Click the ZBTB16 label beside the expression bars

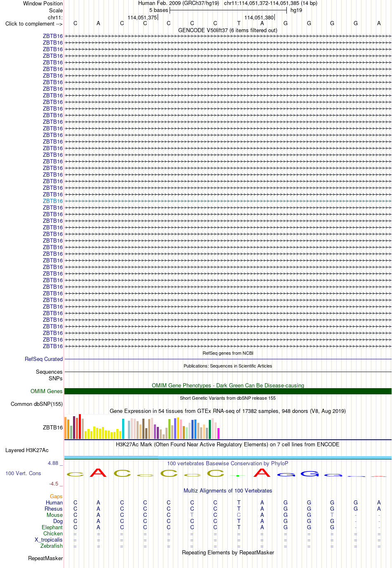click(53, 428)
